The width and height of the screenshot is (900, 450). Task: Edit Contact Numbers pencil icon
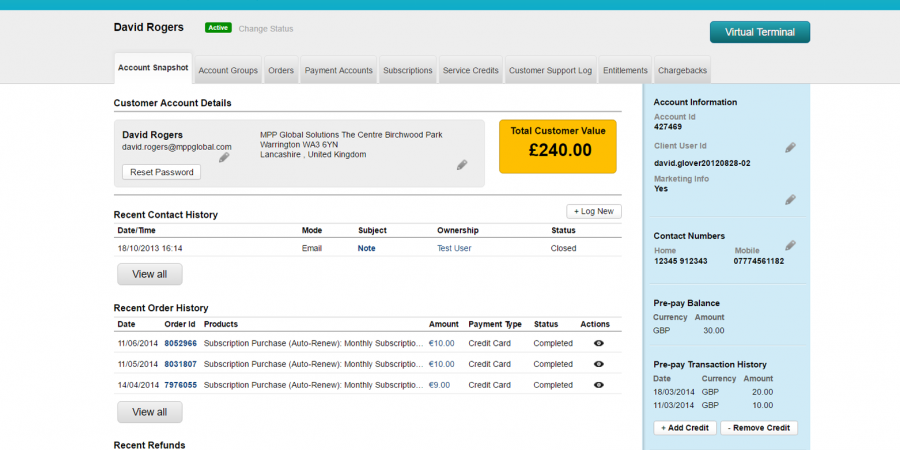[x=790, y=245]
